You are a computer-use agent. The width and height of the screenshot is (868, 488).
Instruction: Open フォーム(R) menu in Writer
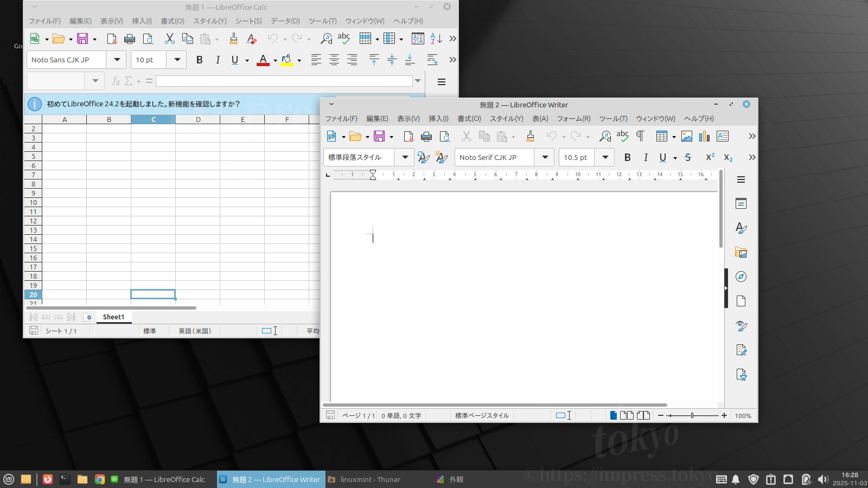573,119
